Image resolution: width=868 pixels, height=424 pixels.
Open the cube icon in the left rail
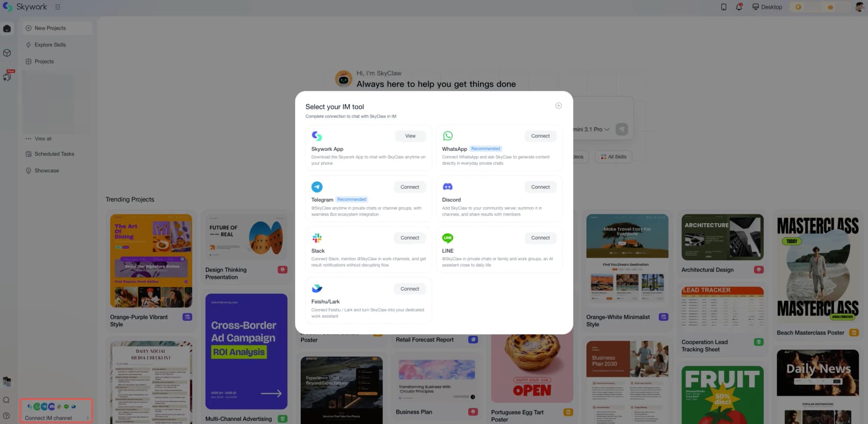coord(7,53)
